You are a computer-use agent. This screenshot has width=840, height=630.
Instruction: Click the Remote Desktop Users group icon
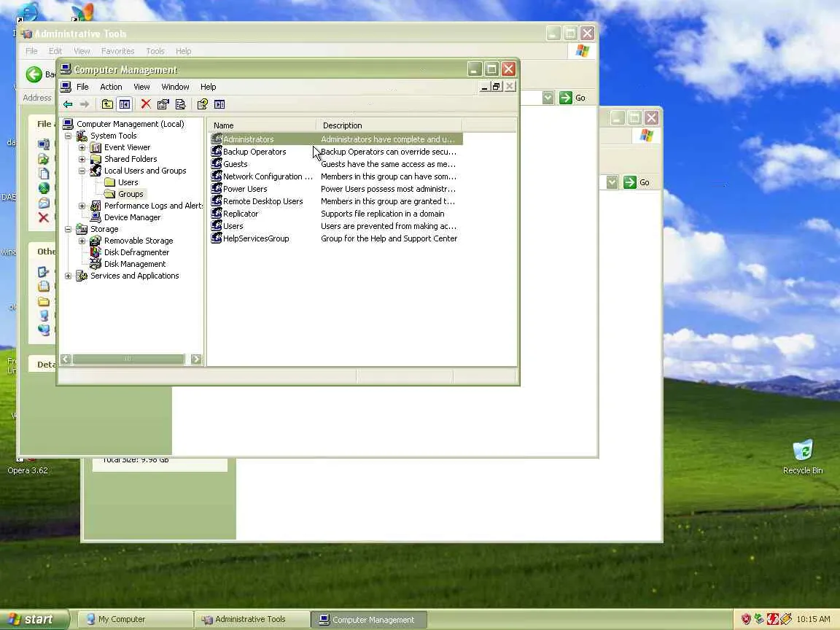tap(217, 201)
